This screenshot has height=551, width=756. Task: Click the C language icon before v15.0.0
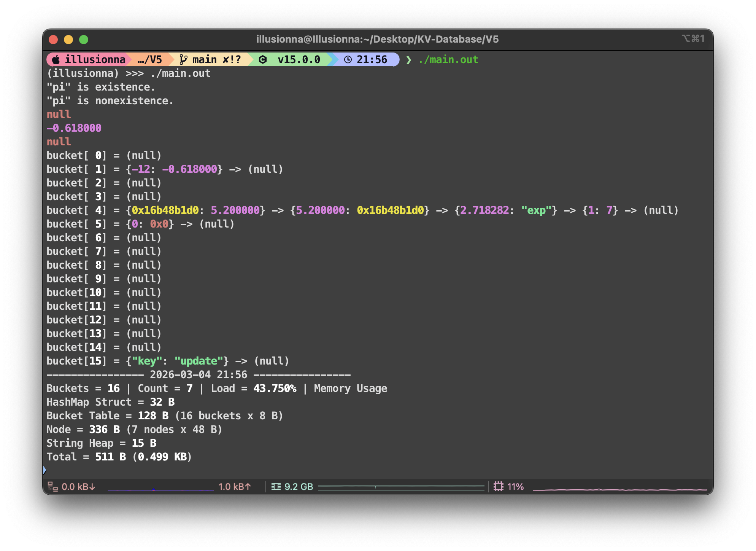[x=263, y=59]
